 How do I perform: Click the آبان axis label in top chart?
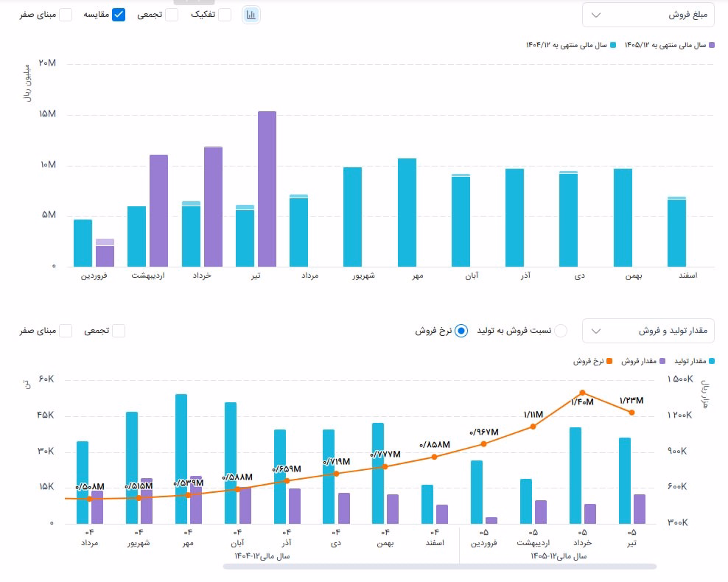pyautogui.click(x=472, y=276)
